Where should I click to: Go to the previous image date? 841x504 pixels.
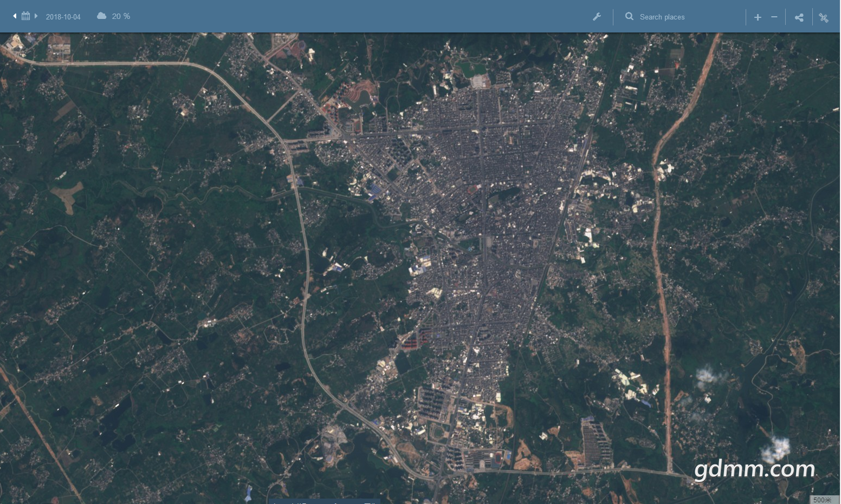pyautogui.click(x=15, y=16)
